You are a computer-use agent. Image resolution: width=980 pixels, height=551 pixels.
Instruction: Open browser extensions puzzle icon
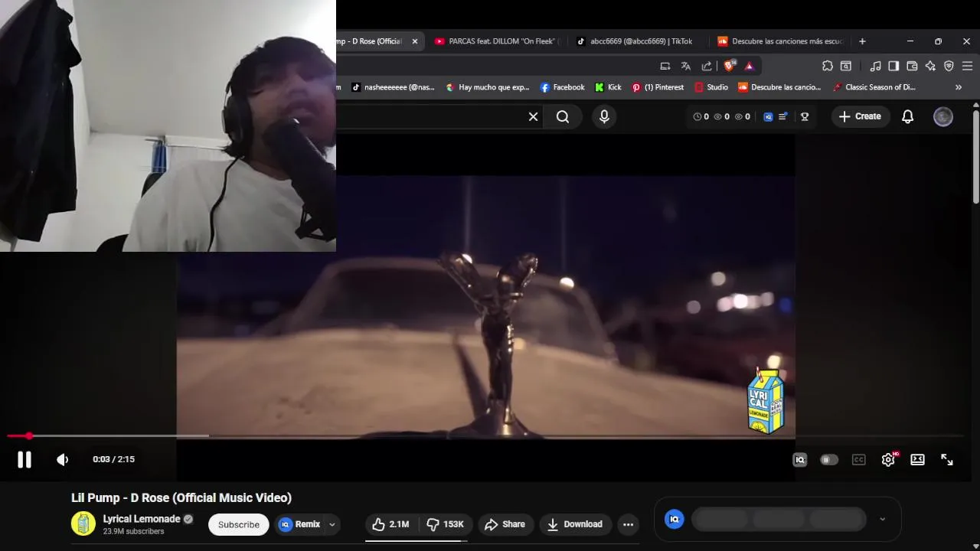tap(828, 66)
